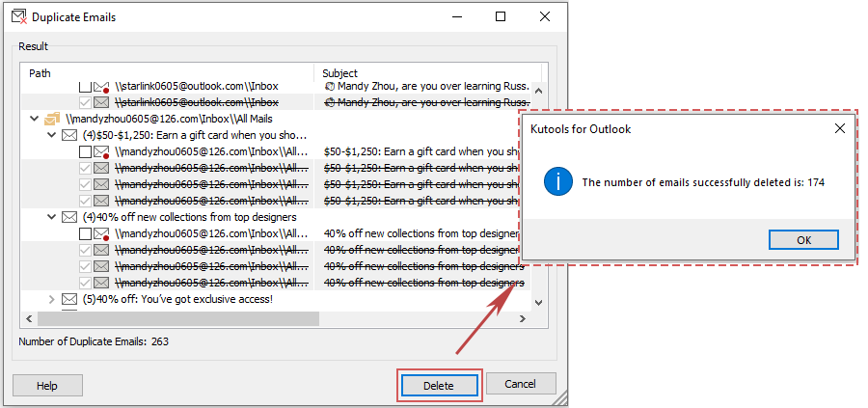Click envelope icon of $50-$1,250 gift card group
Screen dimensions: 868x408
pyautogui.click(x=68, y=135)
